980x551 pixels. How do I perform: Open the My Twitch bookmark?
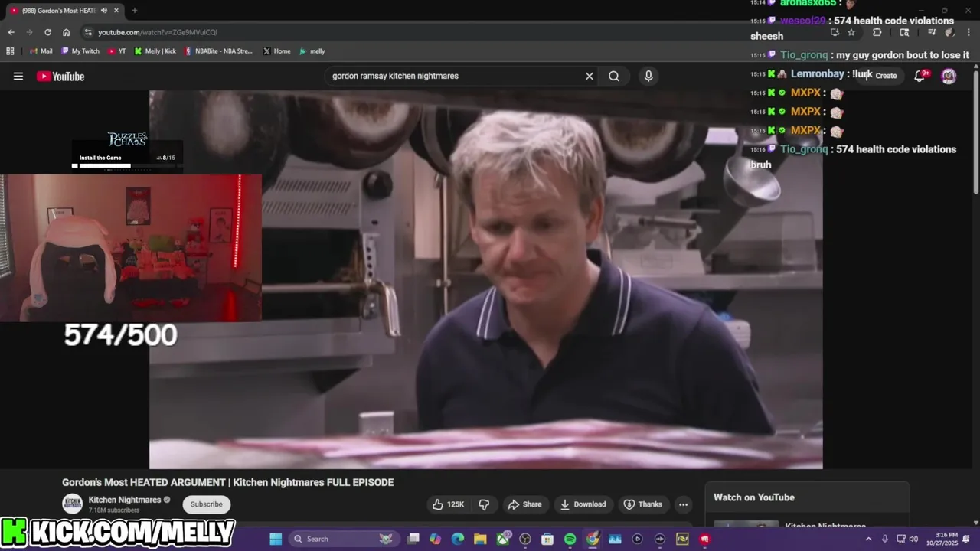pos(80,51)
